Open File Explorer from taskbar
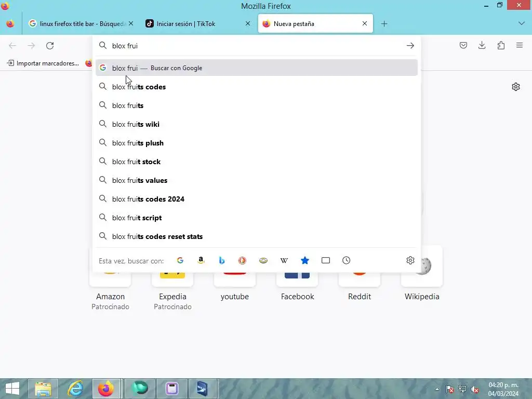532x399 pixels. coord(43,389)
